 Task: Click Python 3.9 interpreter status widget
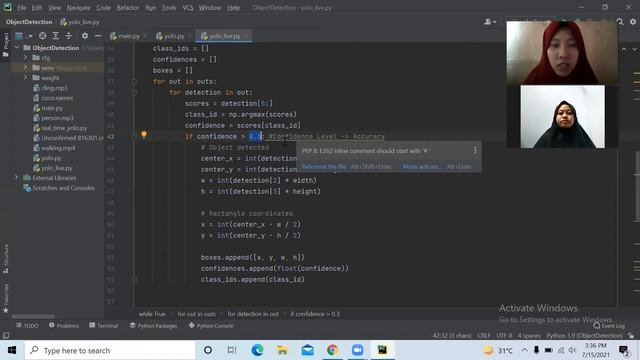584,336
